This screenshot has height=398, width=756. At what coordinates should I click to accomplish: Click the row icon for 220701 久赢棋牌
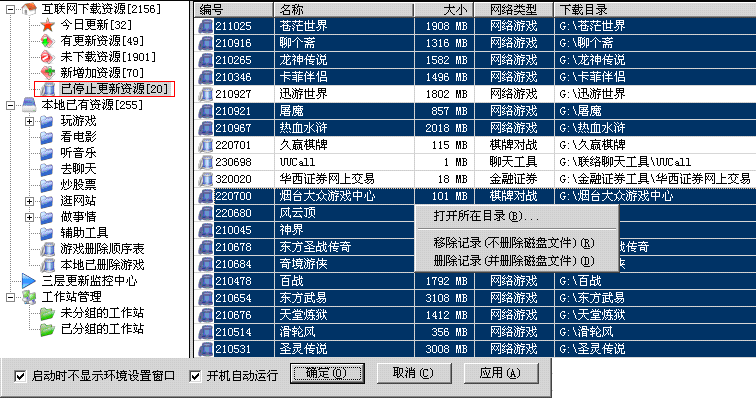click(x=205, y=145)
